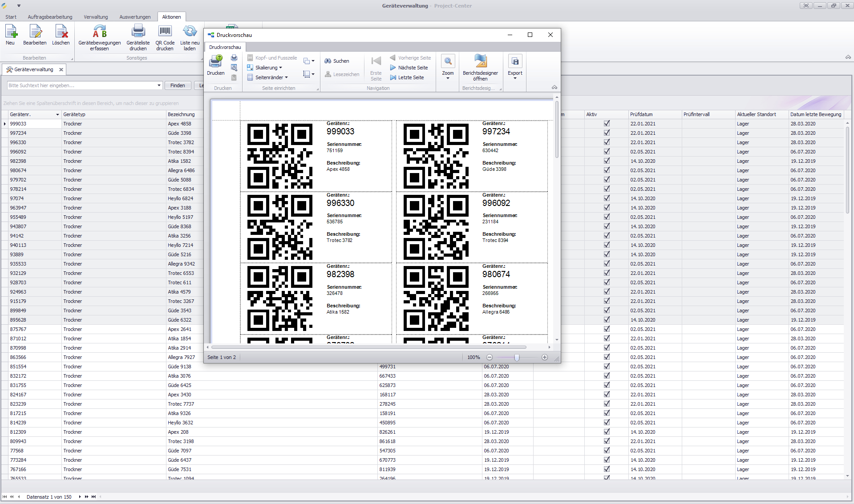The image size is (854, 504).
Task: Toggle Aktiv checkbox for device 999033
Action: coord(607,124)
